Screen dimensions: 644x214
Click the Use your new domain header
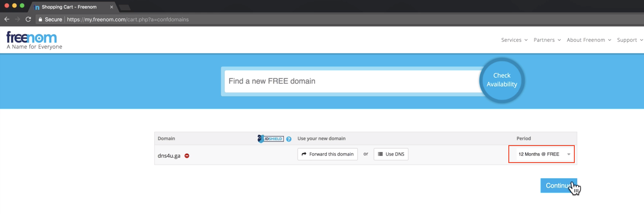click(x=321, y=138)
